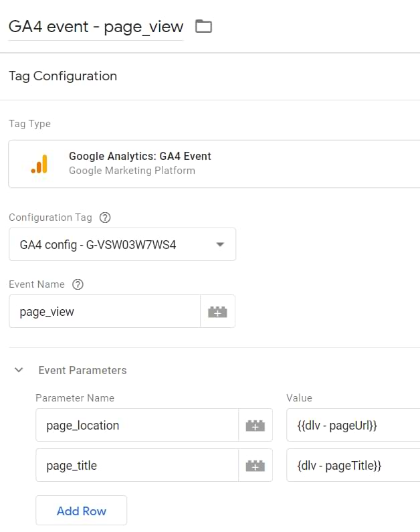Click the Event Parameters section label
The image size is (420, 532).
pos(82,370)
